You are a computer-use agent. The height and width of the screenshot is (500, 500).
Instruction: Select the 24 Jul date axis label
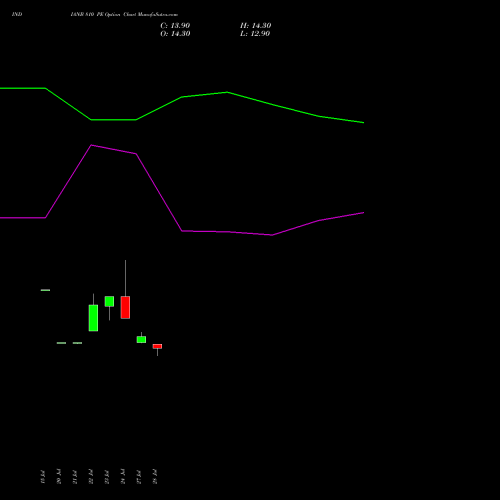[x=123, y=477]
